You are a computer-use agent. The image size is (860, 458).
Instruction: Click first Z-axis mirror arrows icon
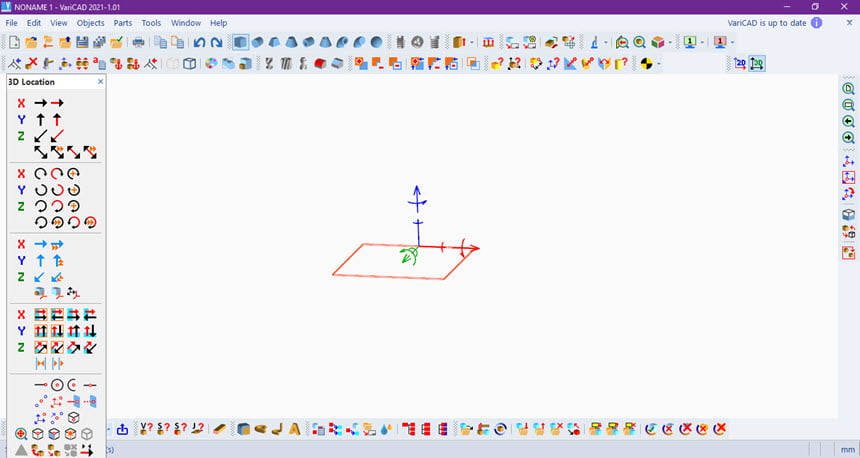click(x=41, y=347)
